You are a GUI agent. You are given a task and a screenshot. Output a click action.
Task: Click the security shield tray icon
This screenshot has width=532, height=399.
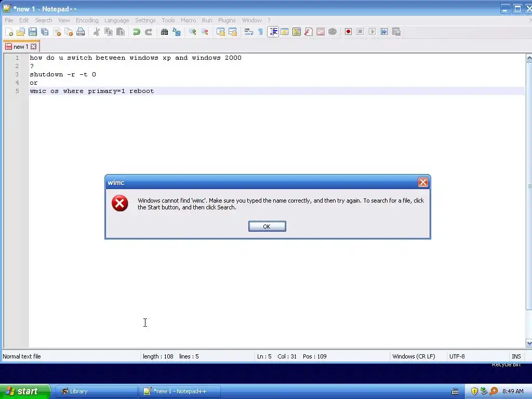point(474,391)
